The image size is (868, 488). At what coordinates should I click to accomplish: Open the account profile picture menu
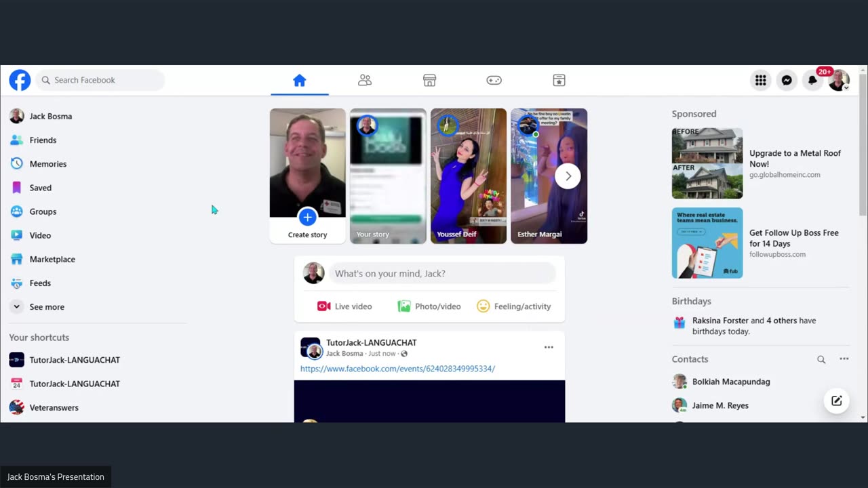pos(839,81)
